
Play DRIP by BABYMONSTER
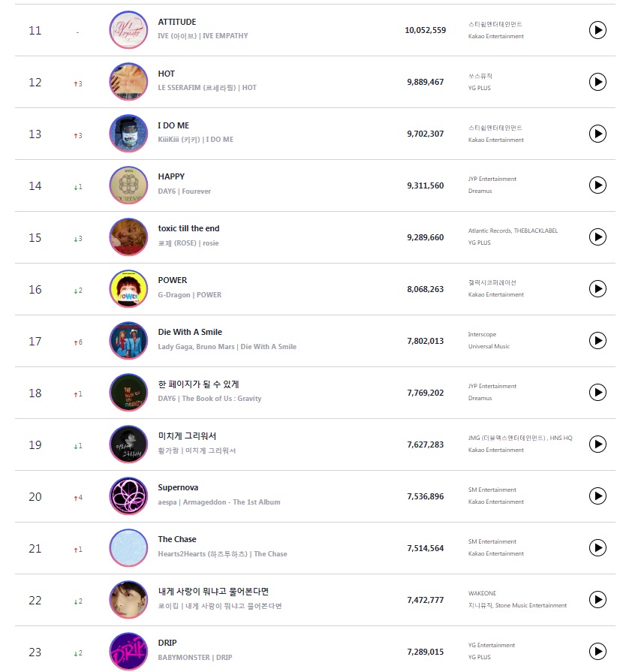point(597,652)
